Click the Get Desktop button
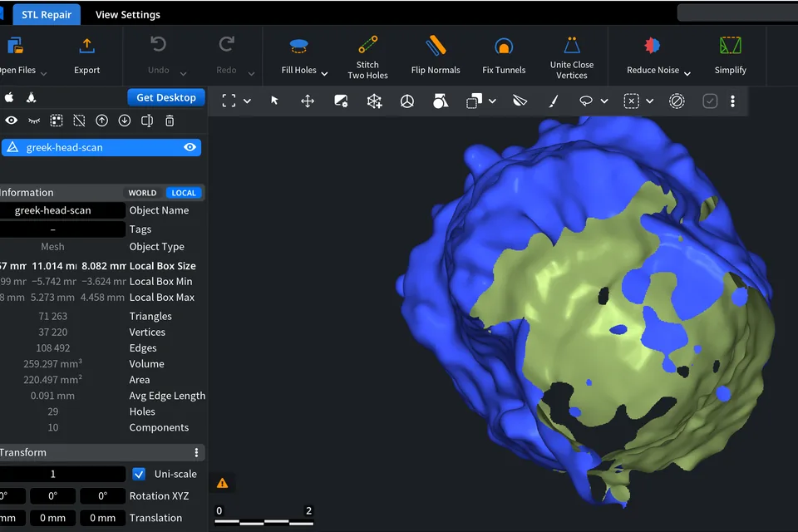798x532 pixels. 166,97
